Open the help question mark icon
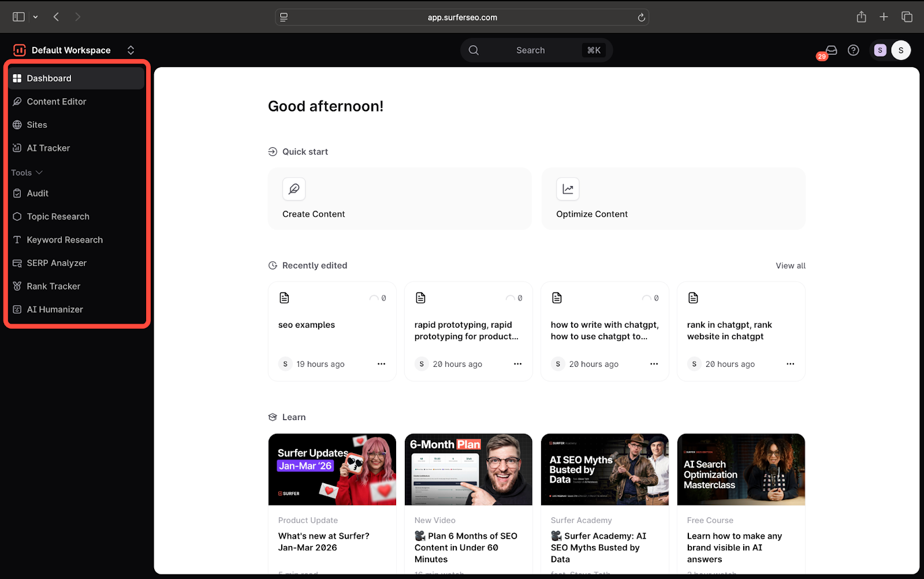This screenshot has height=579, width=924. [x=853, y=50]
